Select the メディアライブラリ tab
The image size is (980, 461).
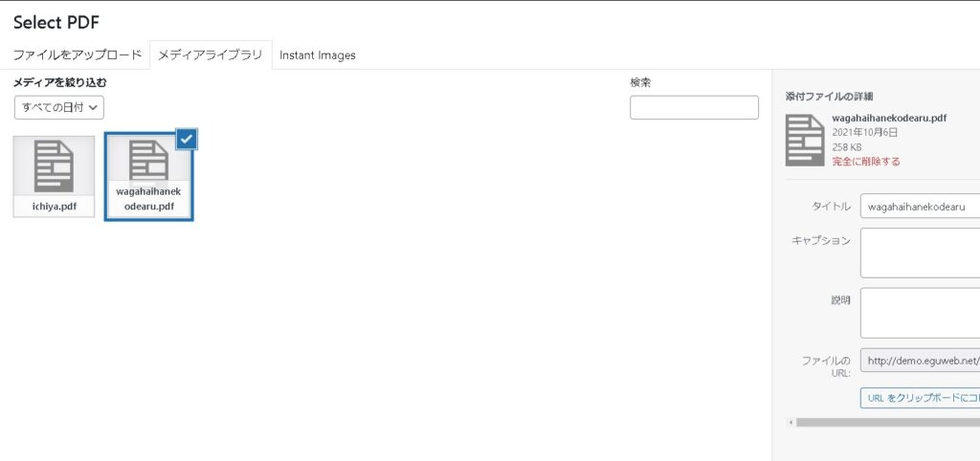click(x=211, y=55)
